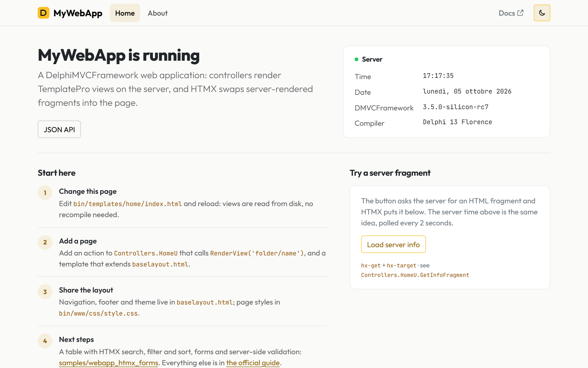This screenshot has width=588, height=368.
Task: Click the 'Server' card title
Action: (x=372, y=59)
